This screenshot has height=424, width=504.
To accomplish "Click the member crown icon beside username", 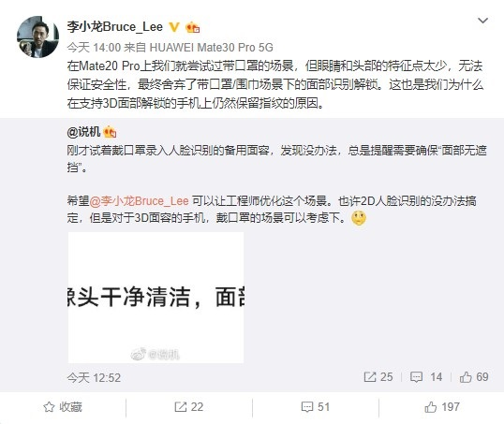I will [193, 28].
